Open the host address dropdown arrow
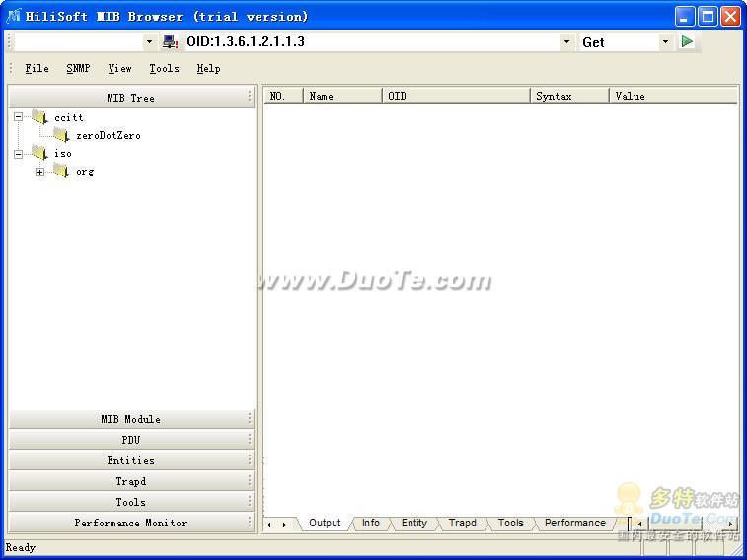Screen dimensions: 747x560 (x=150, y=41)
